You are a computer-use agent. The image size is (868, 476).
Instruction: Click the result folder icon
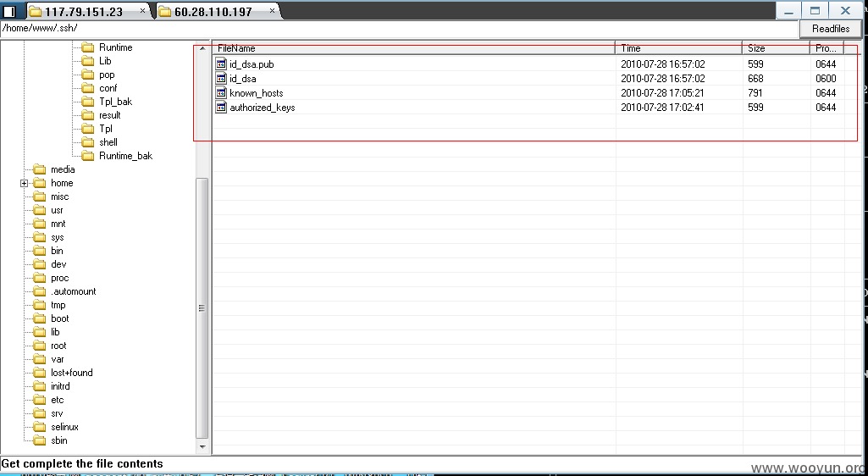[x=87, y=115]
